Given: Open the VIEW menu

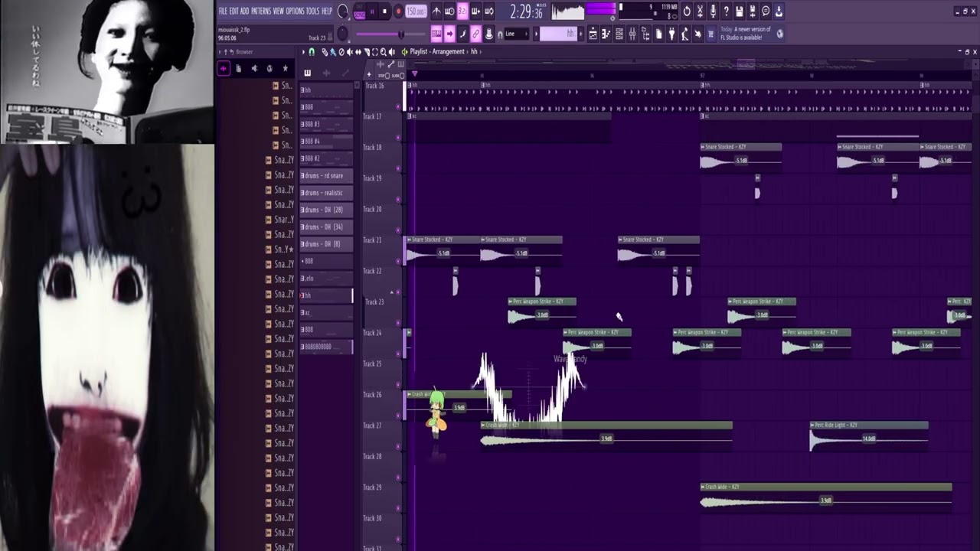Looking at the screenshot, I should click(x=278, y=11).
